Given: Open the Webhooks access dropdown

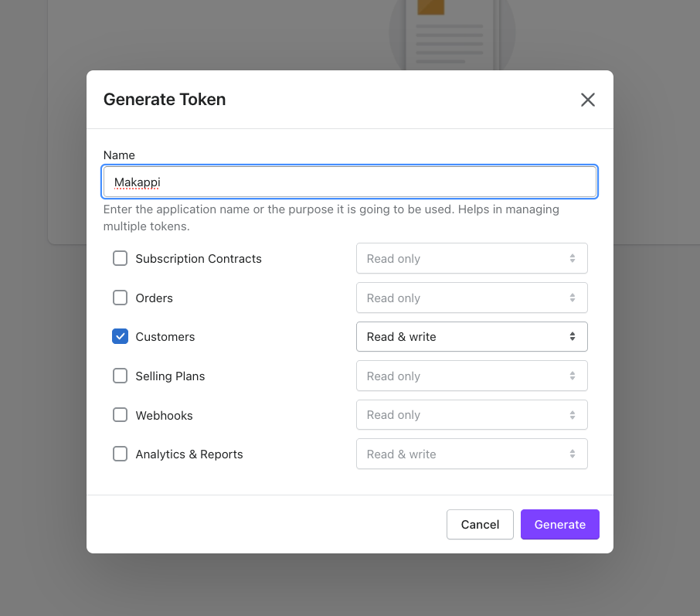Looking at the screenshot, I should 472,415.
